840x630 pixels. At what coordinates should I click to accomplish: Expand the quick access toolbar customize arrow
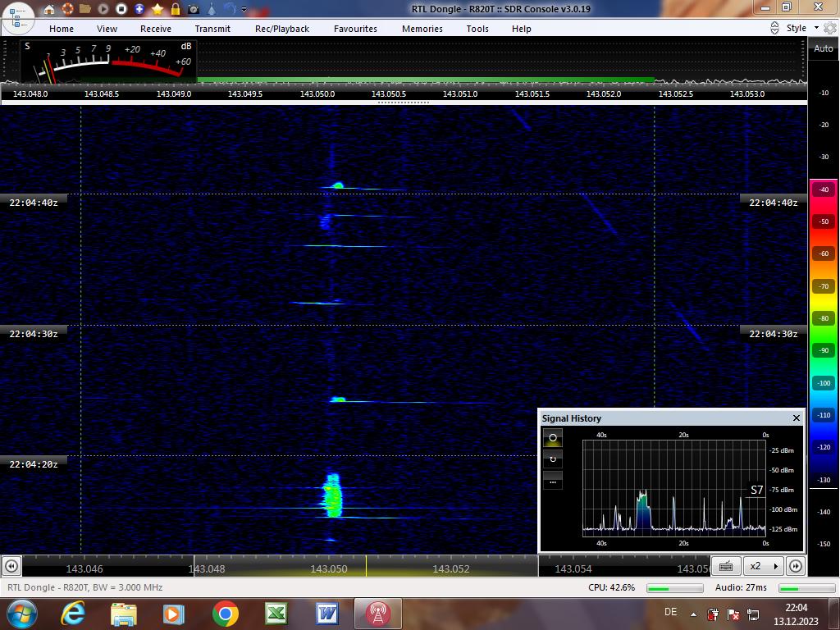coord(244,10)
